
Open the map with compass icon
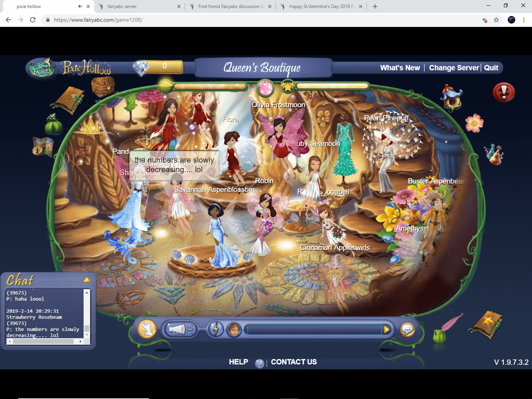click(42, 147)
